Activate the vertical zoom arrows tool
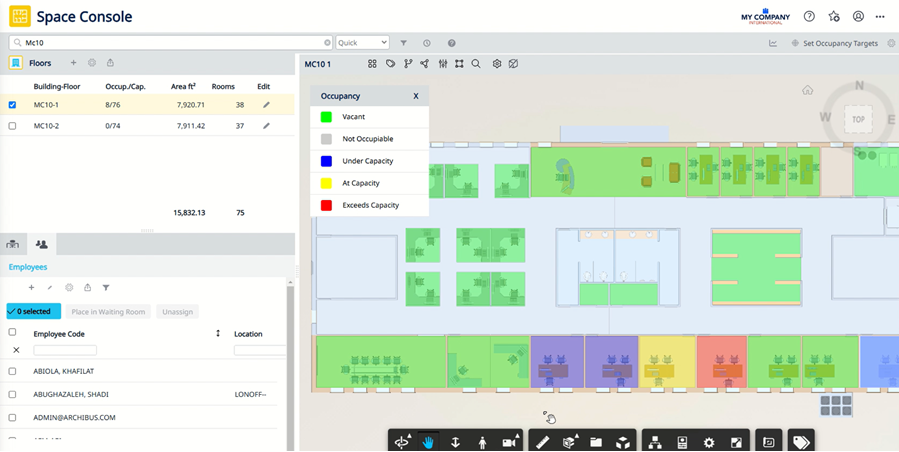 455,442
